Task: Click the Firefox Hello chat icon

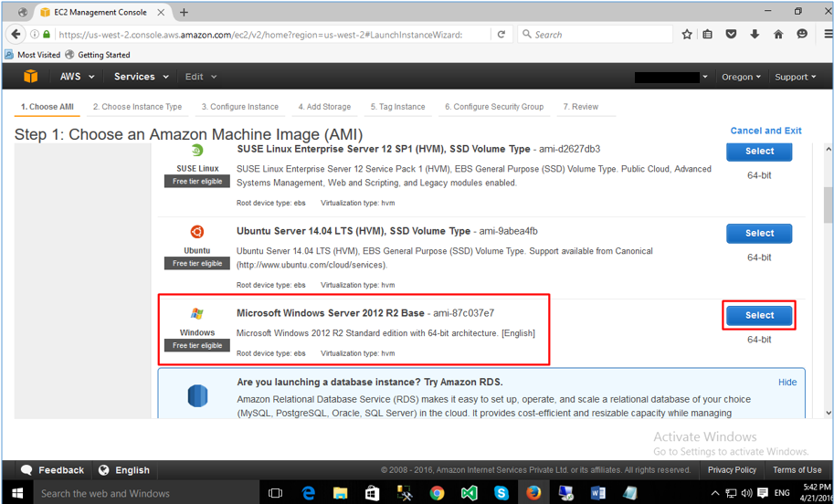Action: tap(802, 35)
